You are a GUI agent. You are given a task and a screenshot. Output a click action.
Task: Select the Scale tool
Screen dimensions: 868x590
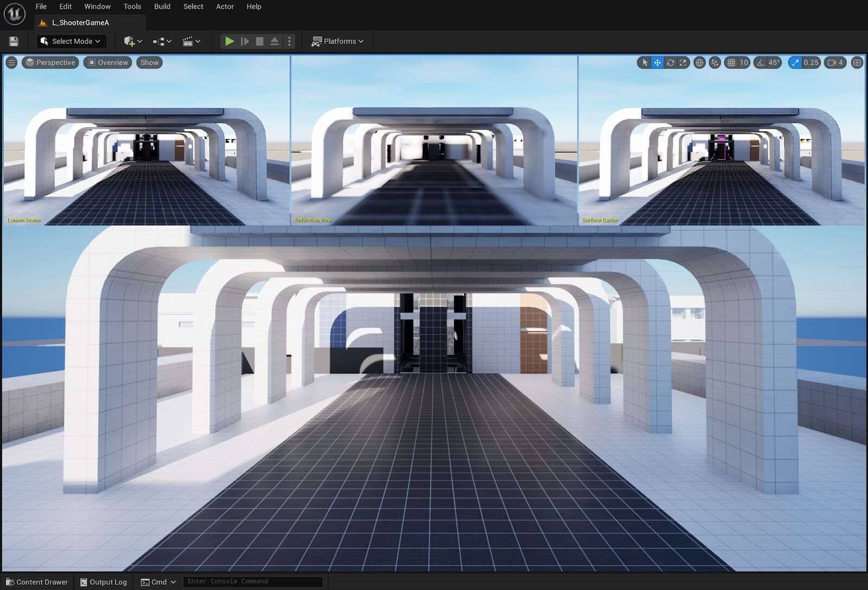pyautogui.click(x=684, y=62)
